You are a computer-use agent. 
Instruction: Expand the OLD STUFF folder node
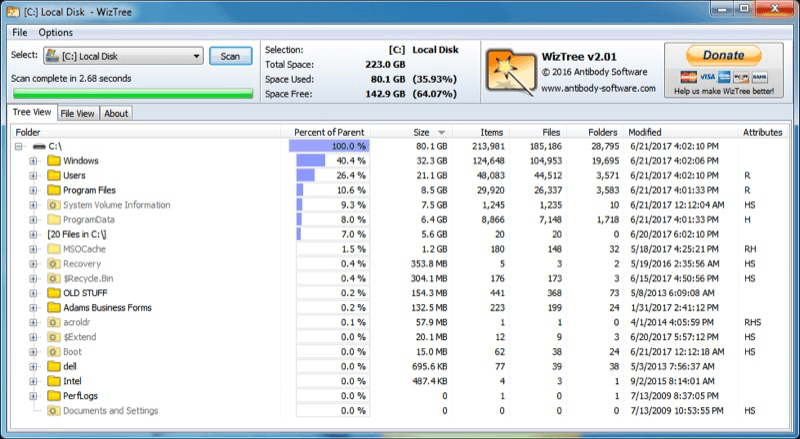pos(34,294)
